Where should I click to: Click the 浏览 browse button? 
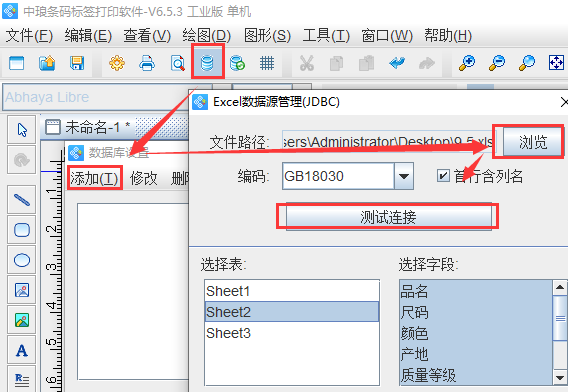(x=532, y=142)
